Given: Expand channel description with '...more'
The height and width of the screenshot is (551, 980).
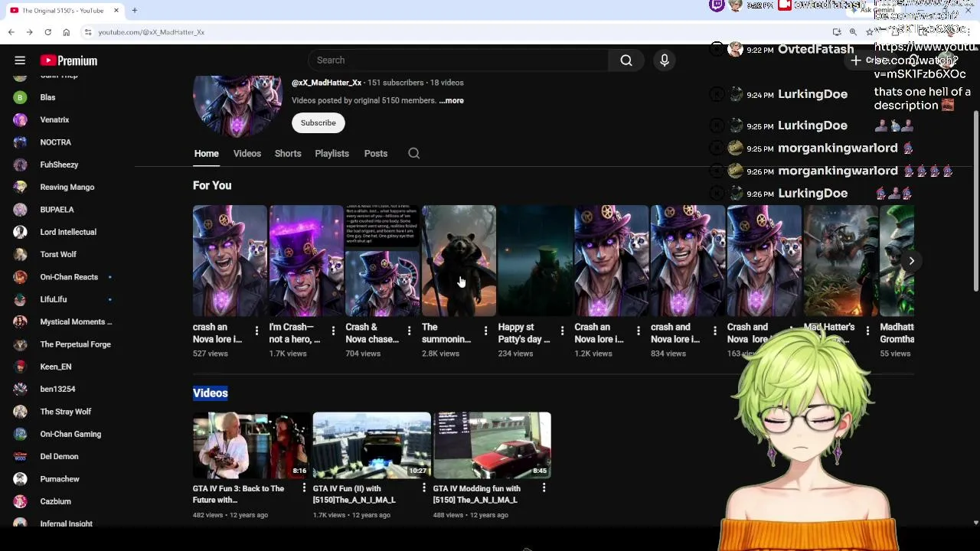Looking at the screenshot, I should click(452, 100).
